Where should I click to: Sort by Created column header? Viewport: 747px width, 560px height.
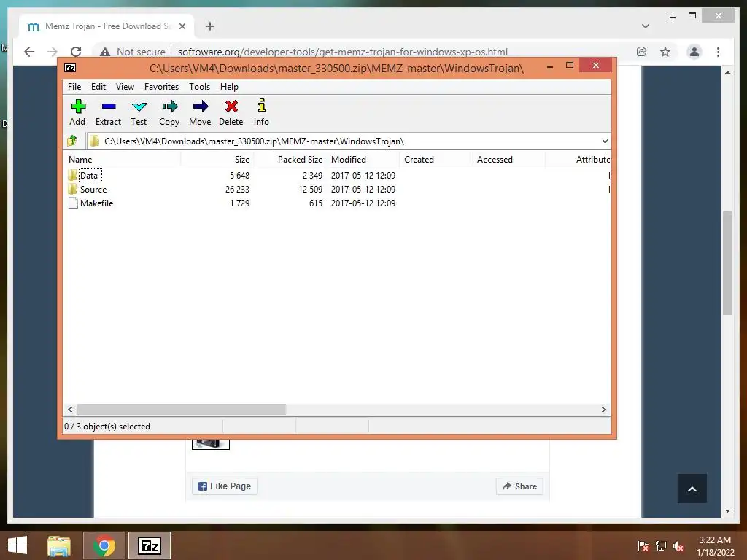coord(436,160)
